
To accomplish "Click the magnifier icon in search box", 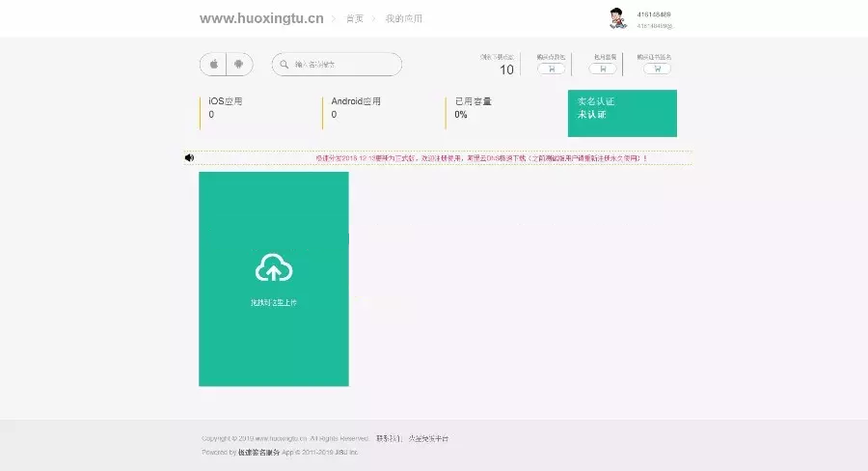I will [x=284, y=65].
